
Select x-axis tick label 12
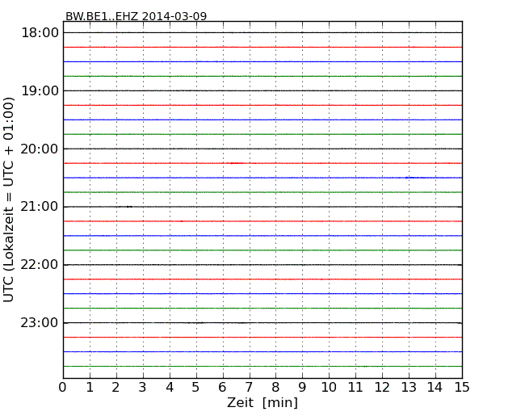tap(382, 387)
